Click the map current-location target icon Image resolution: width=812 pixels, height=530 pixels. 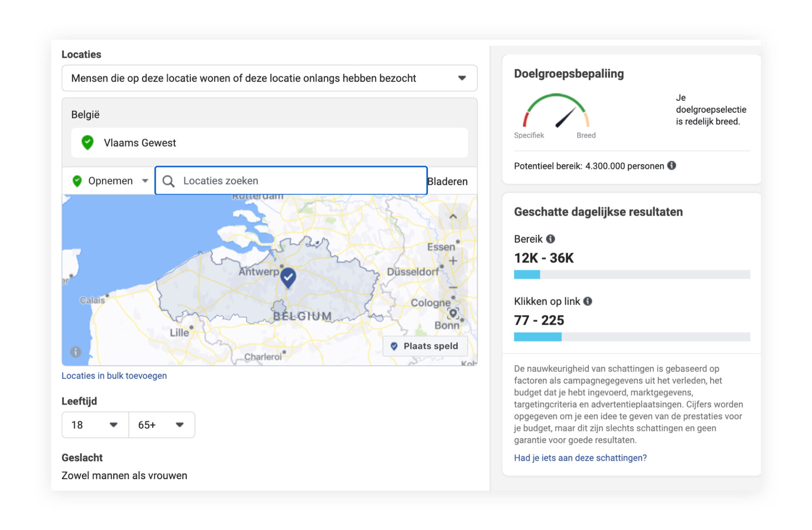click(453, 313)
